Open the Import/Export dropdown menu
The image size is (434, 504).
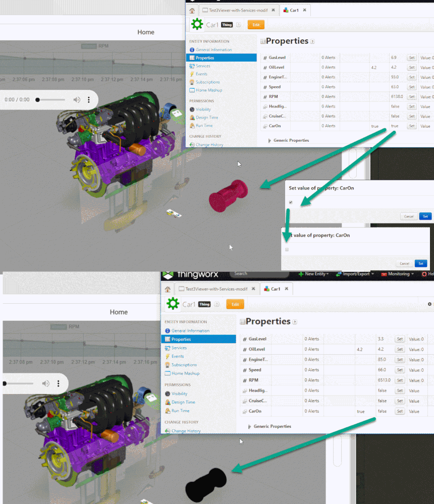tap(355, 274)
